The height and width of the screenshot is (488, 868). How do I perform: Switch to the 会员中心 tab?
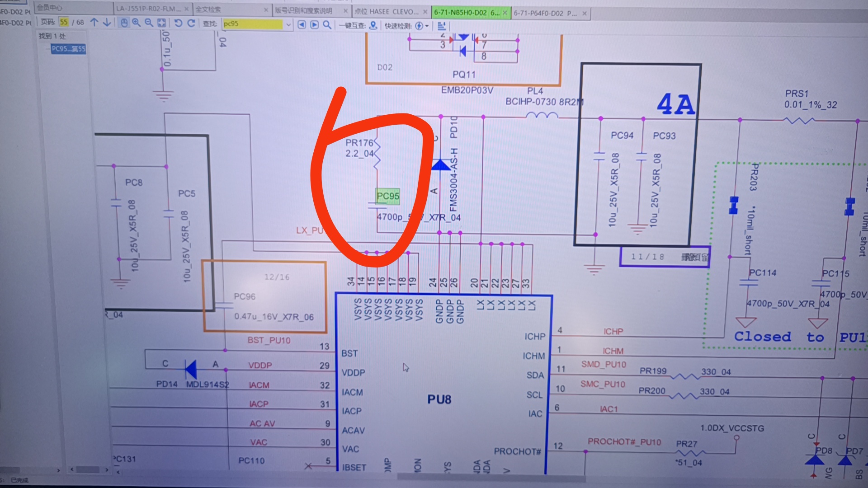point(74,8)
